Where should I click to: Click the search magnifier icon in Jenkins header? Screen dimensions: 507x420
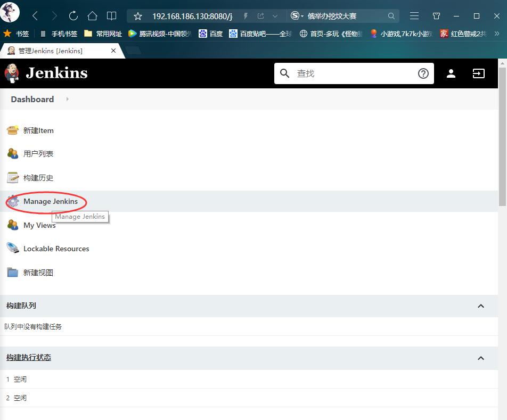(x=284, y=73)
